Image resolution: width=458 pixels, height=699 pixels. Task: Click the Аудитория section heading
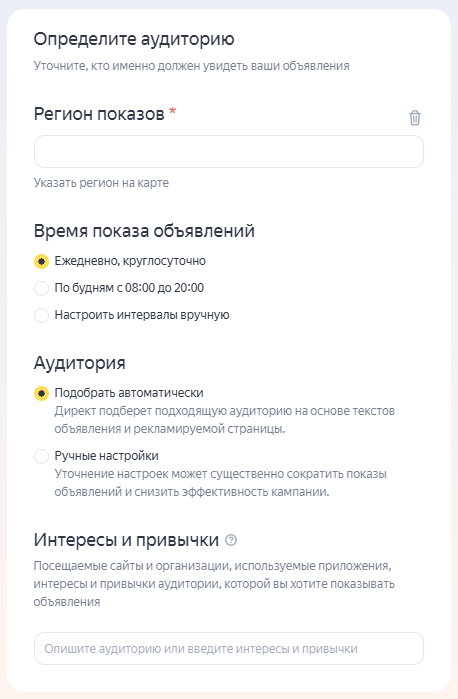pos(79,363)
